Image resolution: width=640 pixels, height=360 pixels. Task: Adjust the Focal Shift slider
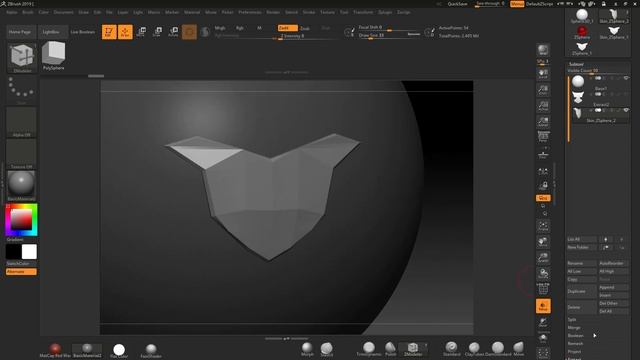pyautogui.click(x=389, y=28)
